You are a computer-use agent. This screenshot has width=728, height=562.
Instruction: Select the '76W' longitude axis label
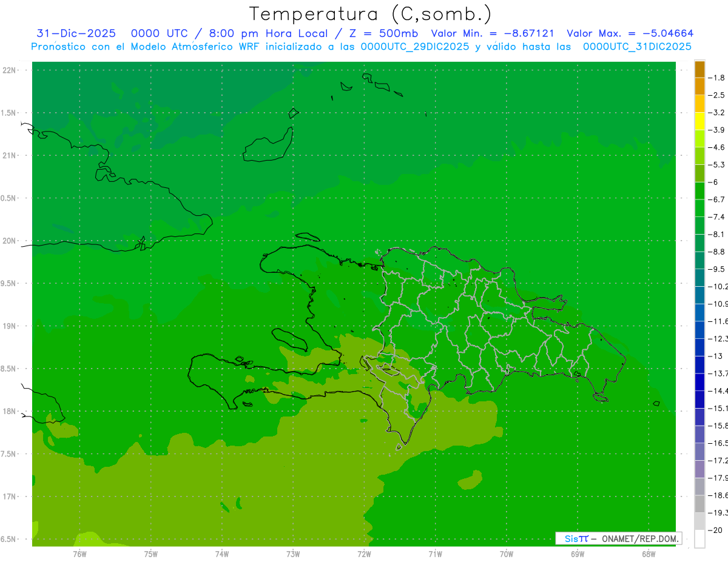(79, 554)
